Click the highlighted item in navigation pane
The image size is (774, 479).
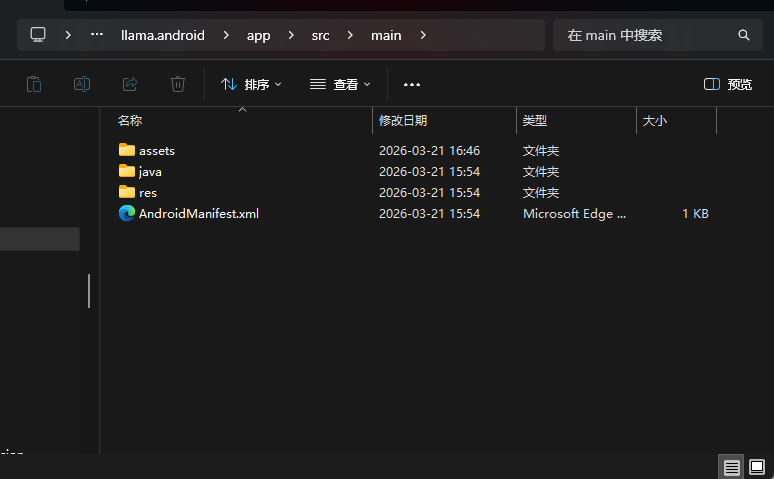coord(39,239)
